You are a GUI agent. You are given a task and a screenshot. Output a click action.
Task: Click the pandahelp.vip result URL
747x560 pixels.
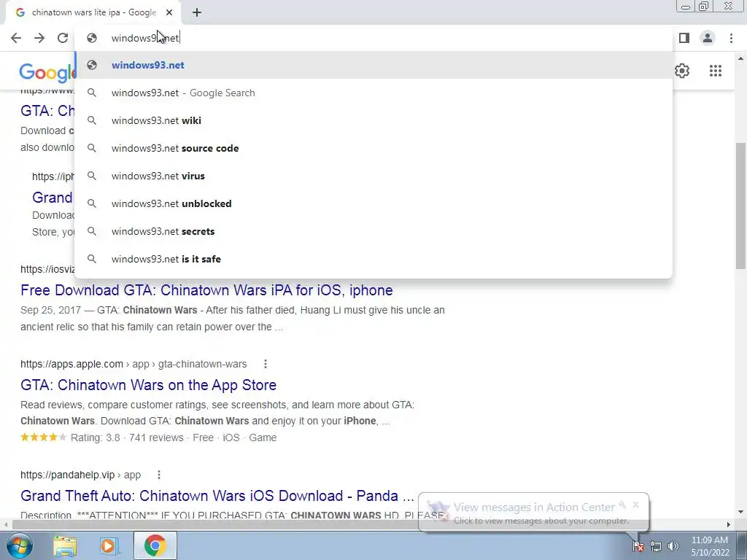(80, 475)
